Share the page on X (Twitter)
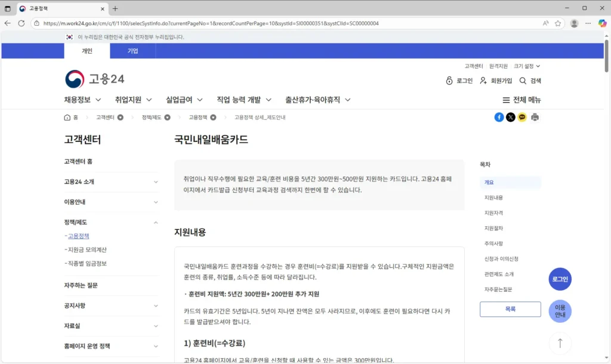 [511, 117]
